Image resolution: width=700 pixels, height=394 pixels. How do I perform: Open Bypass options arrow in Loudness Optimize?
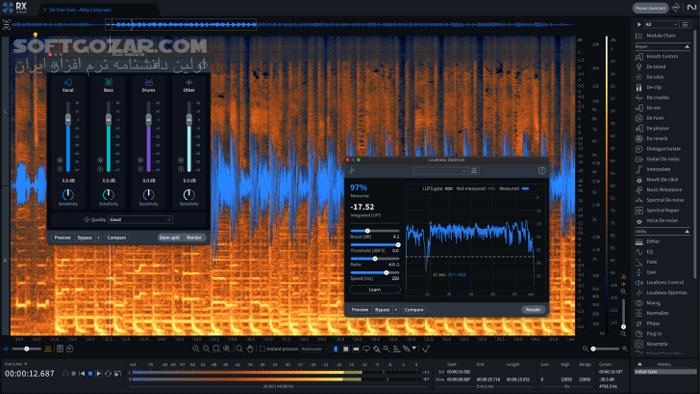pos(396,310)
